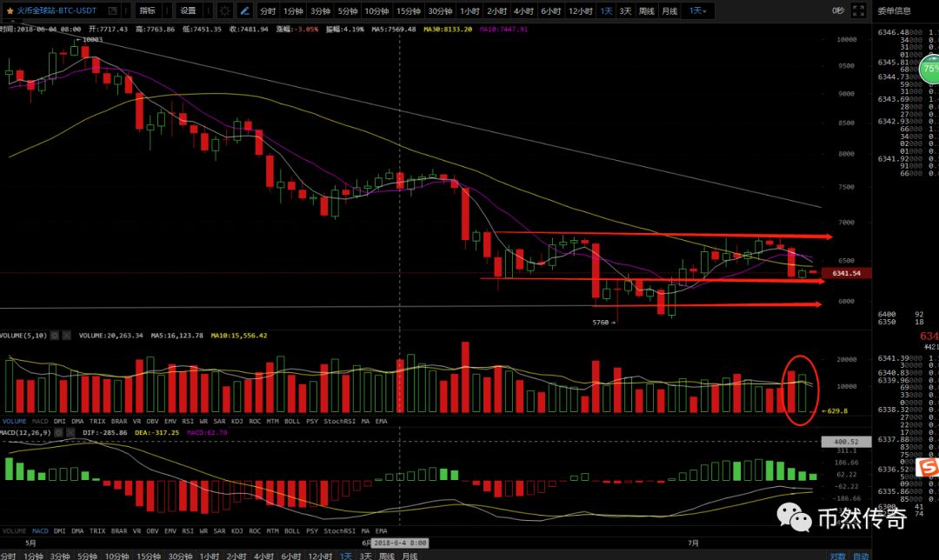
Task: Select 3天 in top timeframe bar
Action: (625, 10)
